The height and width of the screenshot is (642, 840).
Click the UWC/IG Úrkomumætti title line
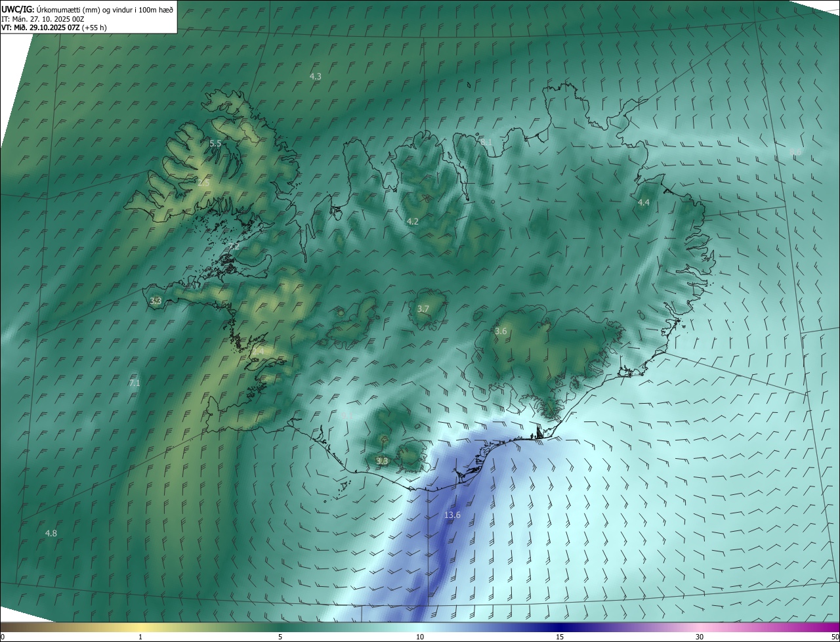[87, 9]
